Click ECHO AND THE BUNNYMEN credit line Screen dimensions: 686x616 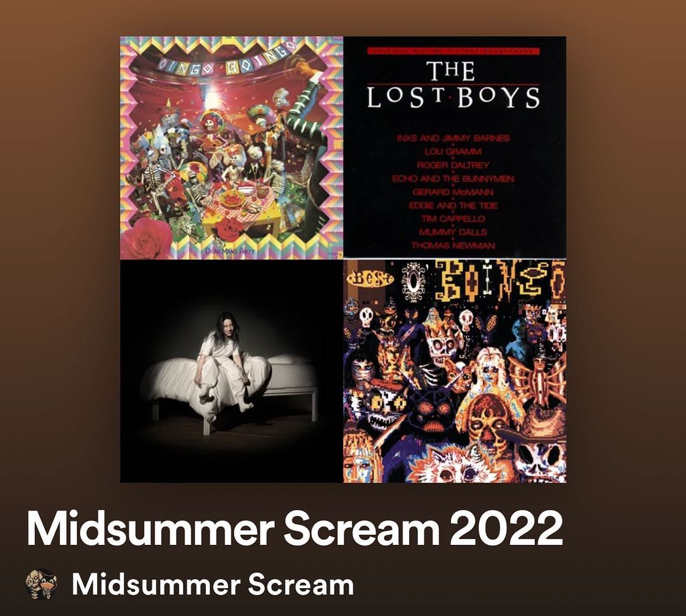[x=454, y=178]
